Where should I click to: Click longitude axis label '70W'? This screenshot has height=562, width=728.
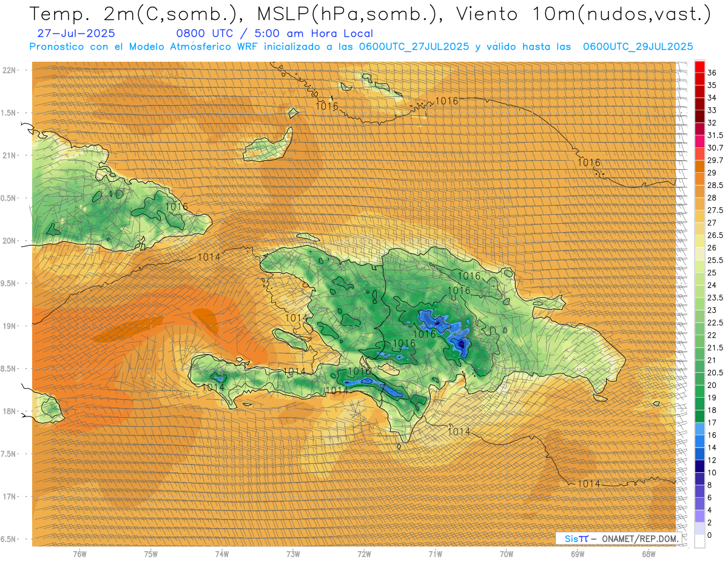click(x=507, y=554)
